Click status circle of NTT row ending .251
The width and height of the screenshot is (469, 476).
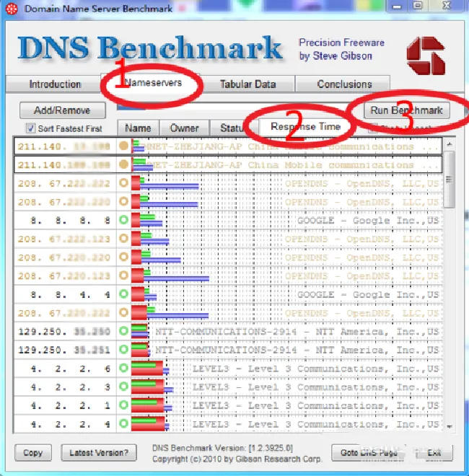pos(123,349)
